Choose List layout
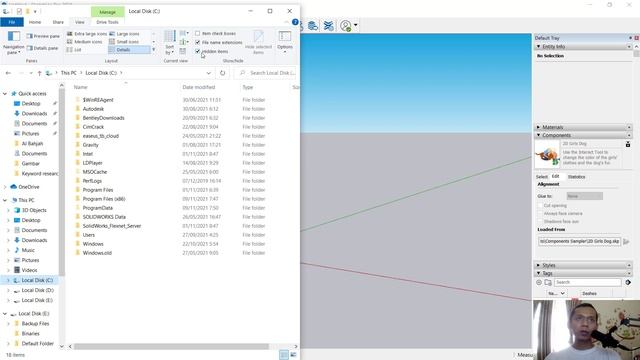Viewport: 640px width, 360px height. [74, 50]
